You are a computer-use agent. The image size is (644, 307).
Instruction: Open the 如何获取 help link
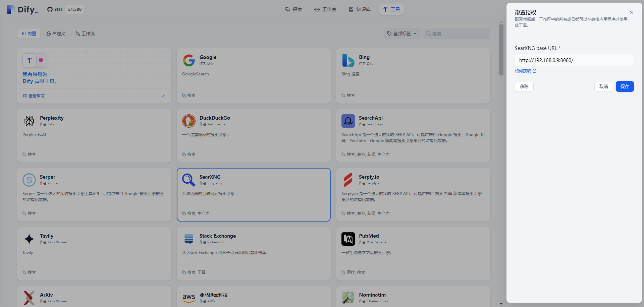tap(526, 71)
